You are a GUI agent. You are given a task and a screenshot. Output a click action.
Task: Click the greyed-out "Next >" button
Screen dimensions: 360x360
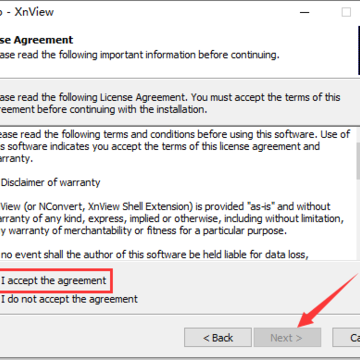(x=287, y=338)
